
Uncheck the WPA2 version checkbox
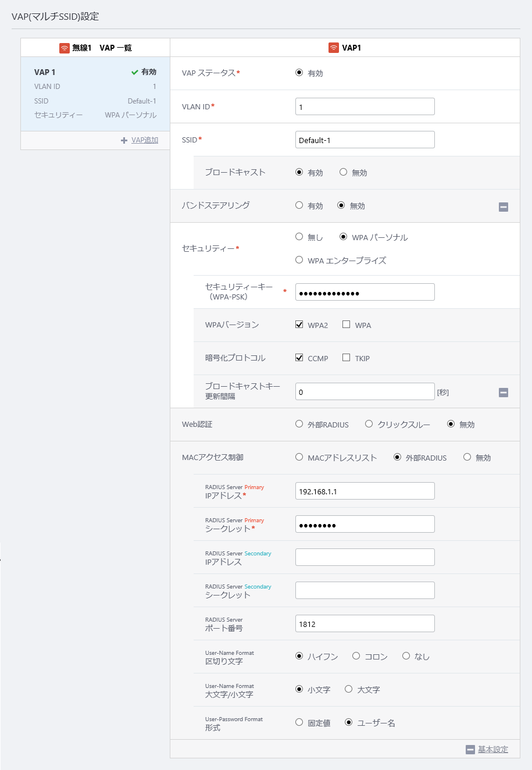pyautogui.click(x=299, y=325)
